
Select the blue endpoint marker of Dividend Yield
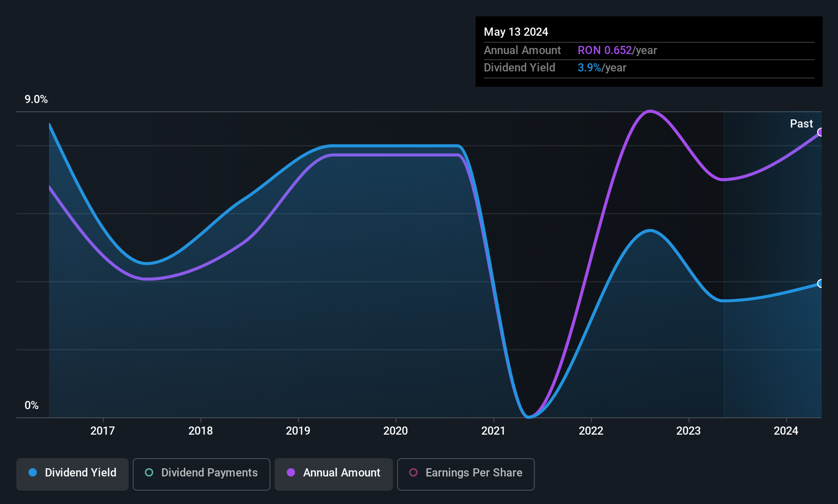(820, 284)
